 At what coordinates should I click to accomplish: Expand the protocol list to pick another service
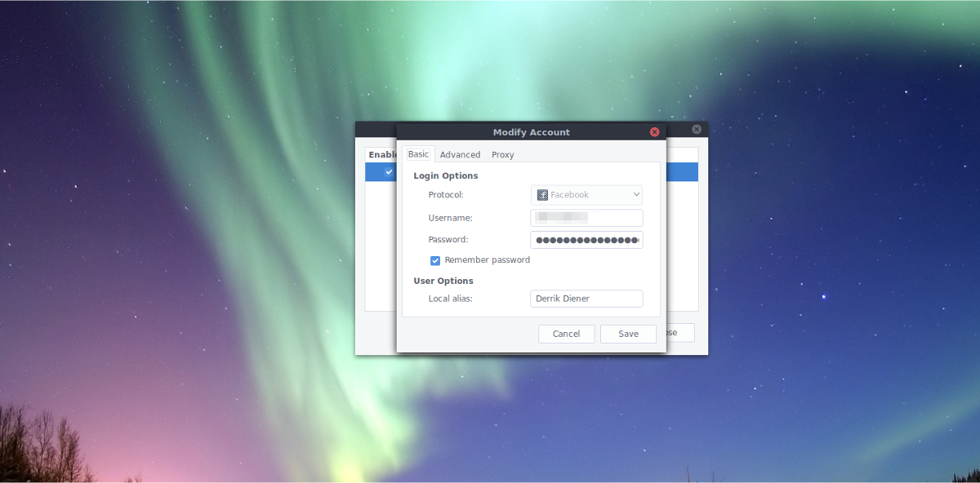pyautogui.click(x=586, y=194)
